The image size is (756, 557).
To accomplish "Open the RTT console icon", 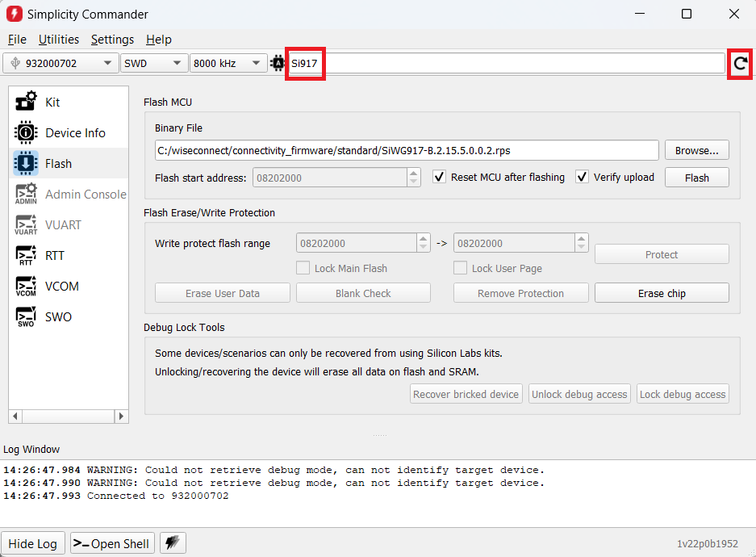I will click(26, 255).
